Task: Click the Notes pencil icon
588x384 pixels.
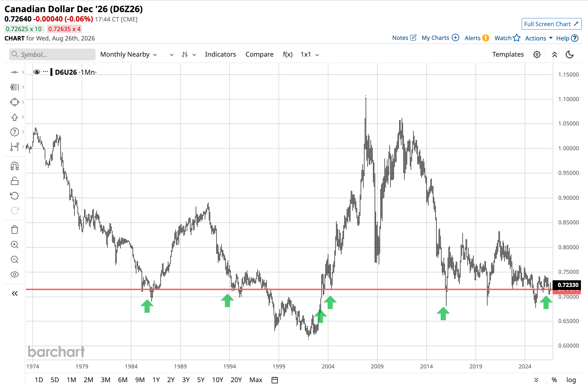Action: tap(413, 38)
